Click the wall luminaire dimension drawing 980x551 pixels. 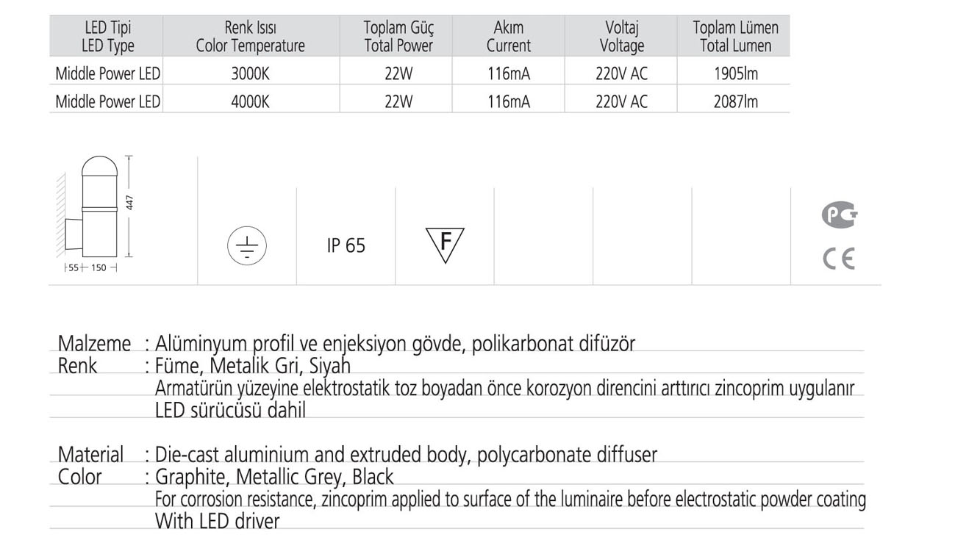click(92, 207)
